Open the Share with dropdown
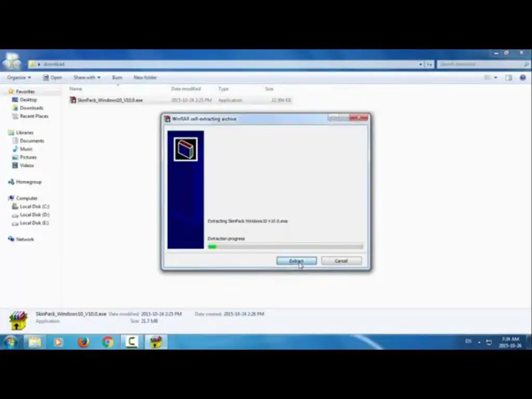 pyautogui.click(x=87, y=77)
